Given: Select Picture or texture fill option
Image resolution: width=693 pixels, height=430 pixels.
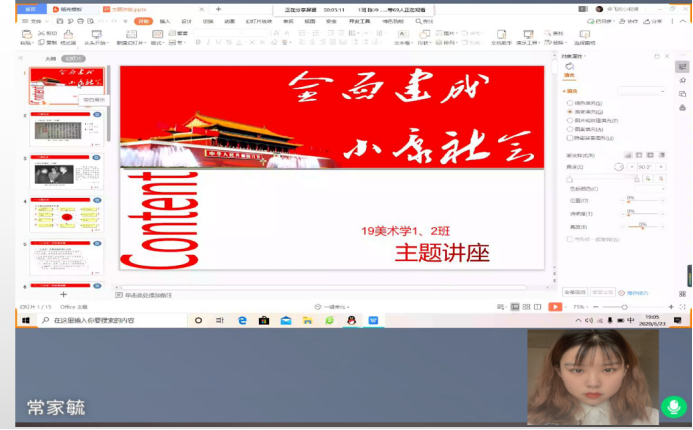Looking at the screenshot, I should pyautogui.click(x=570, y=120).
